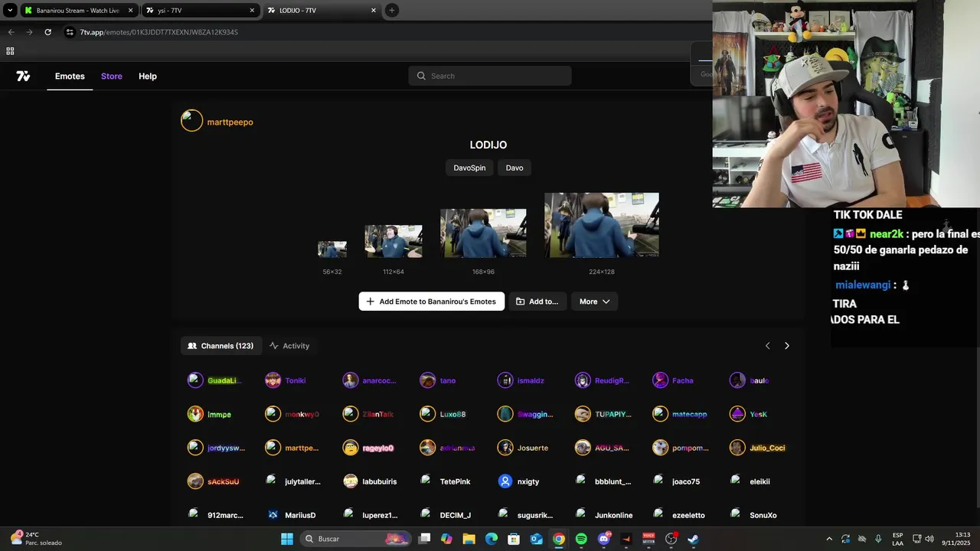Close the LODIJO - 7TV tab
Screen dimensions: 980x551
click(374, 10)
